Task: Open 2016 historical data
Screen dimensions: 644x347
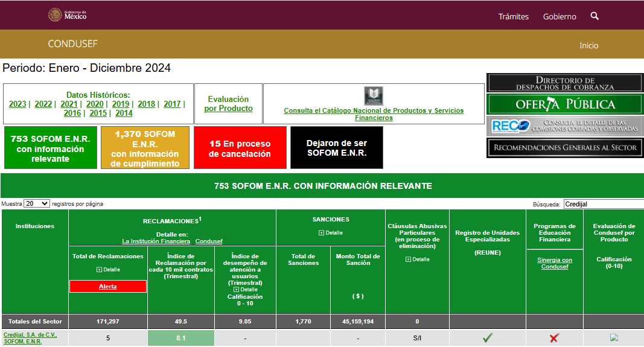Action: pos(72,113)
